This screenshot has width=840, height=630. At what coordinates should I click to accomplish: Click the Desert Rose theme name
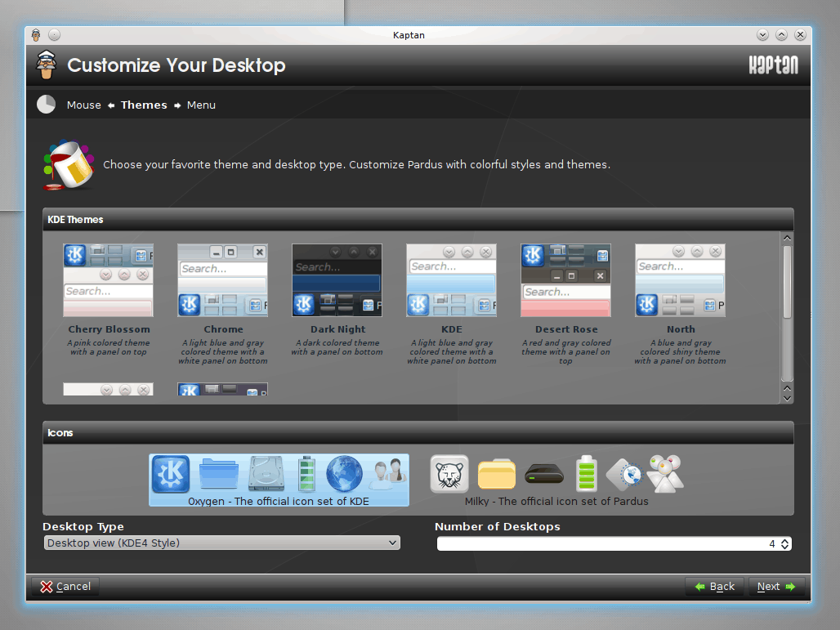click(566, 329)
